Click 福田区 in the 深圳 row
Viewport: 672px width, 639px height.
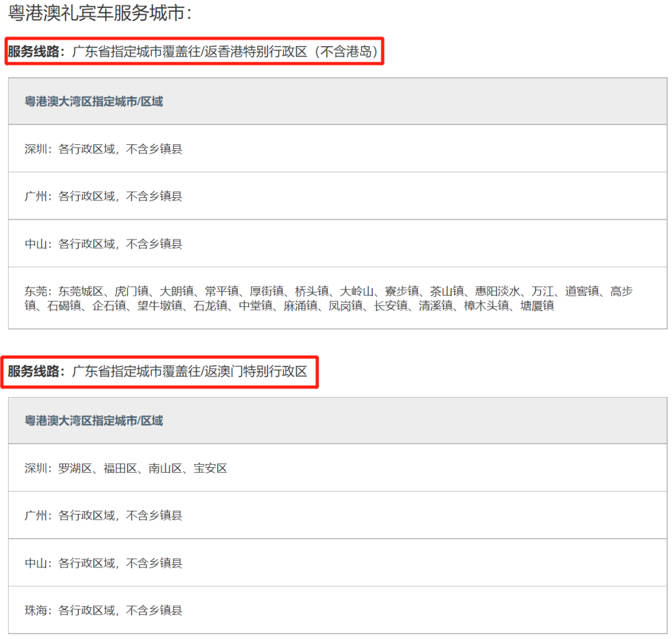pyautogui.click(x=120, y=468)
